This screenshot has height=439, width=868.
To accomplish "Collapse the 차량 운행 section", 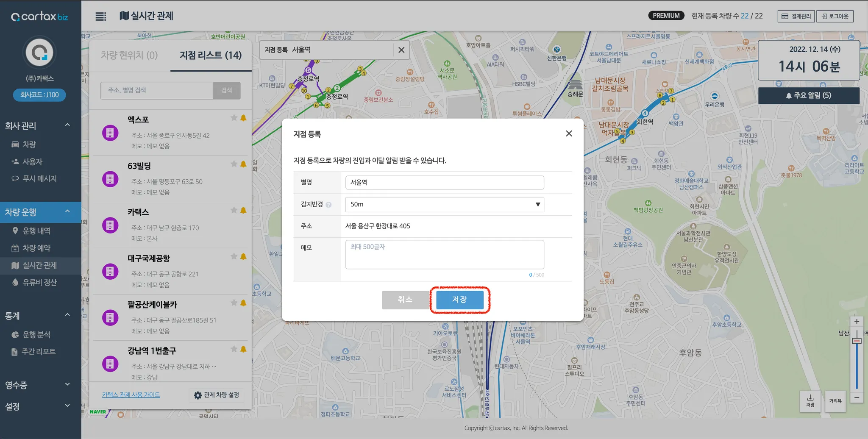I will 67,211.
